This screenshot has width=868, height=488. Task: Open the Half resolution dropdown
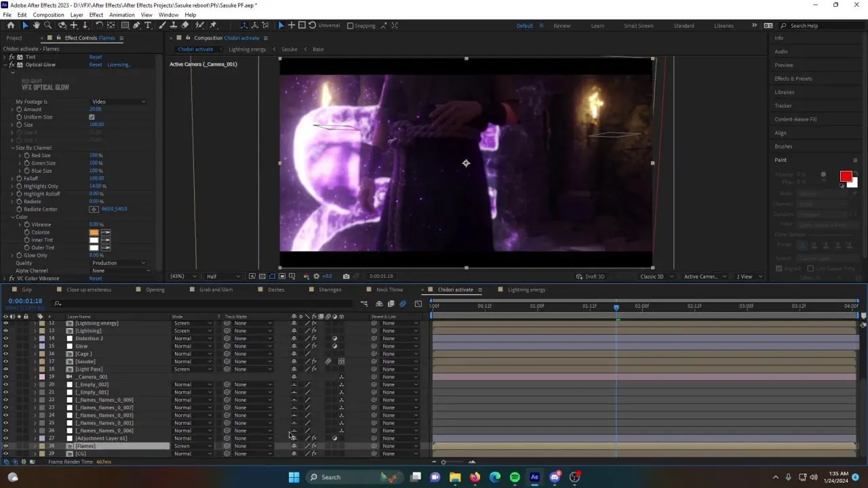pos(224,277)
